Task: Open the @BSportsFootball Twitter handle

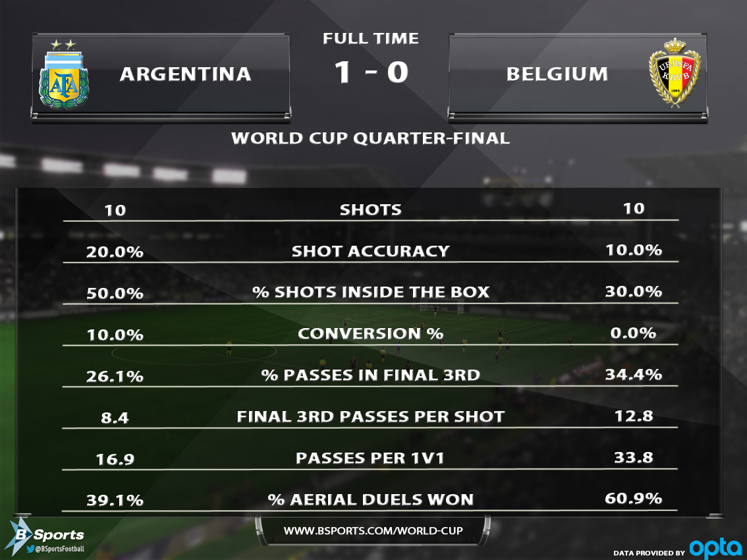Action: coord(60,548)
